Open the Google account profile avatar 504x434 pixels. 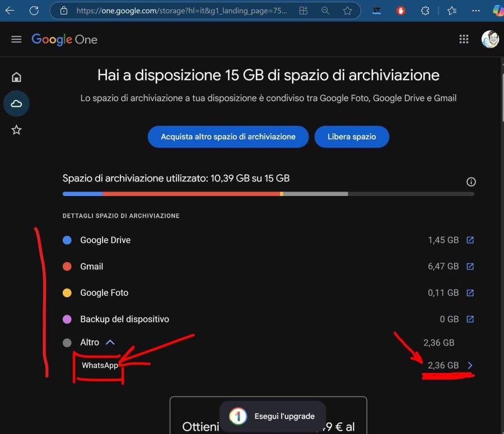click(490, 39)
